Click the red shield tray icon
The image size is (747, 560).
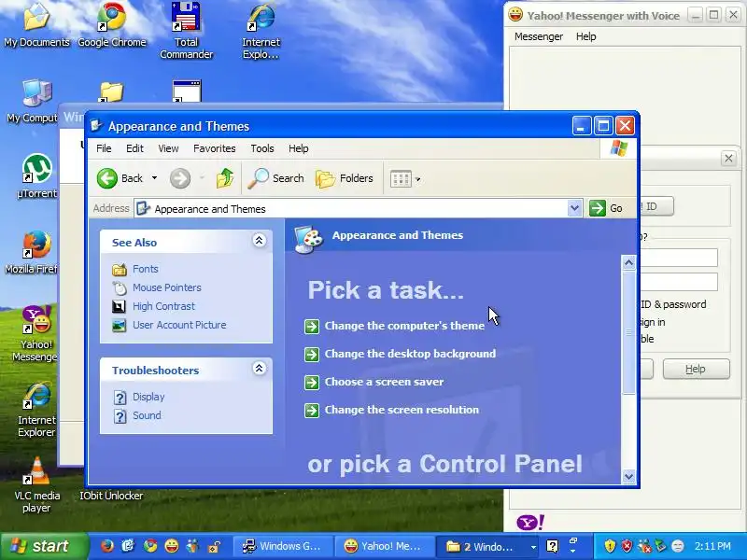click(627, 546)
